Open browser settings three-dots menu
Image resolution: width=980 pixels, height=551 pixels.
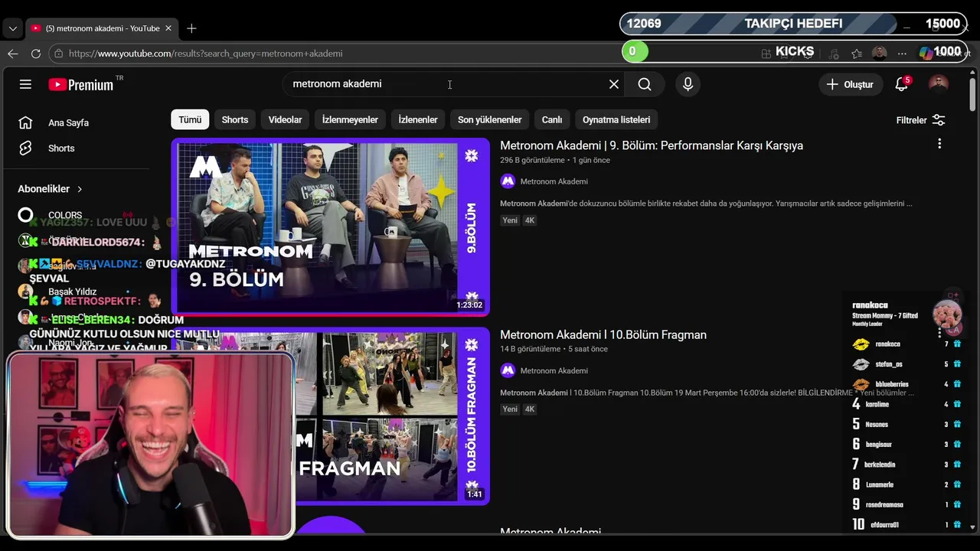pyautogui.click(x=902, y=53)
